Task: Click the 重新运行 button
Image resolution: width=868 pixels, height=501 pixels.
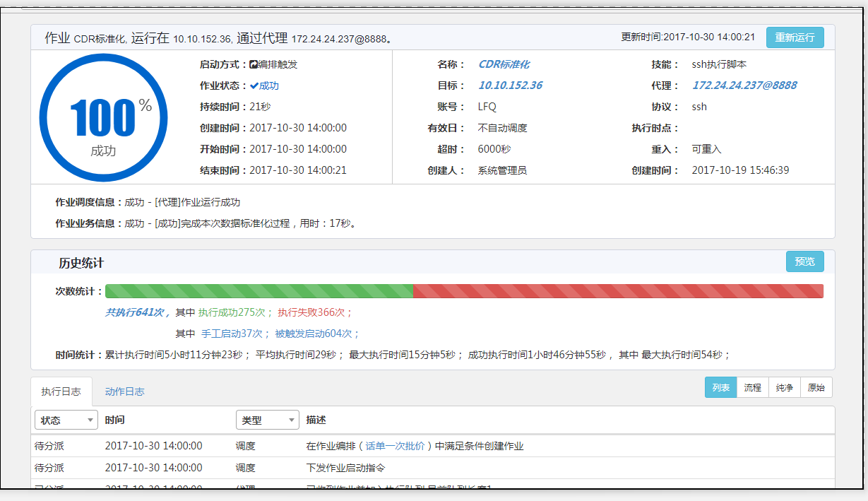Action: (x=795, y=37)
